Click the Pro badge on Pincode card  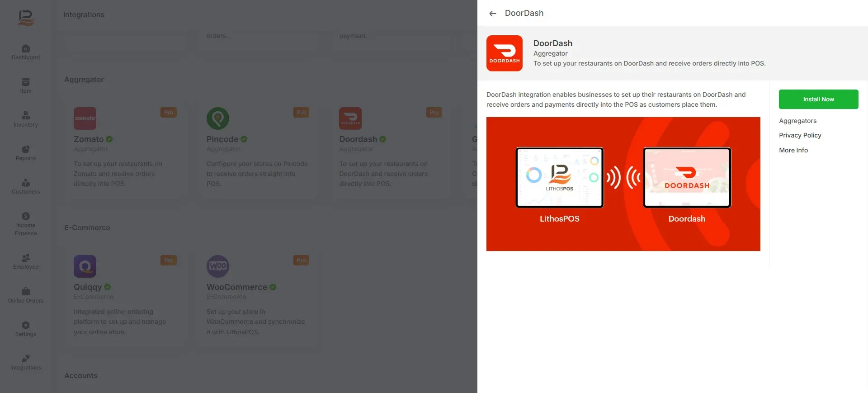click(x=301, y=113)
